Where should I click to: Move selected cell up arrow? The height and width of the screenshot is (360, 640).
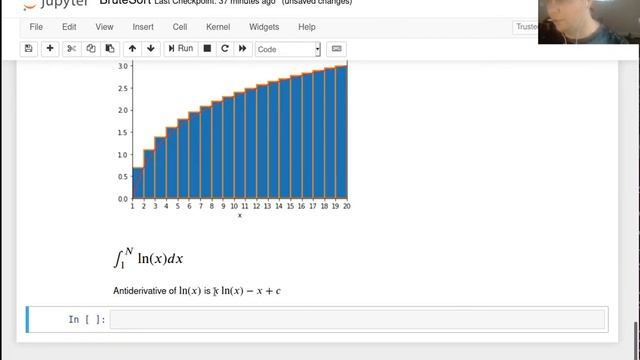coord(132,49)
